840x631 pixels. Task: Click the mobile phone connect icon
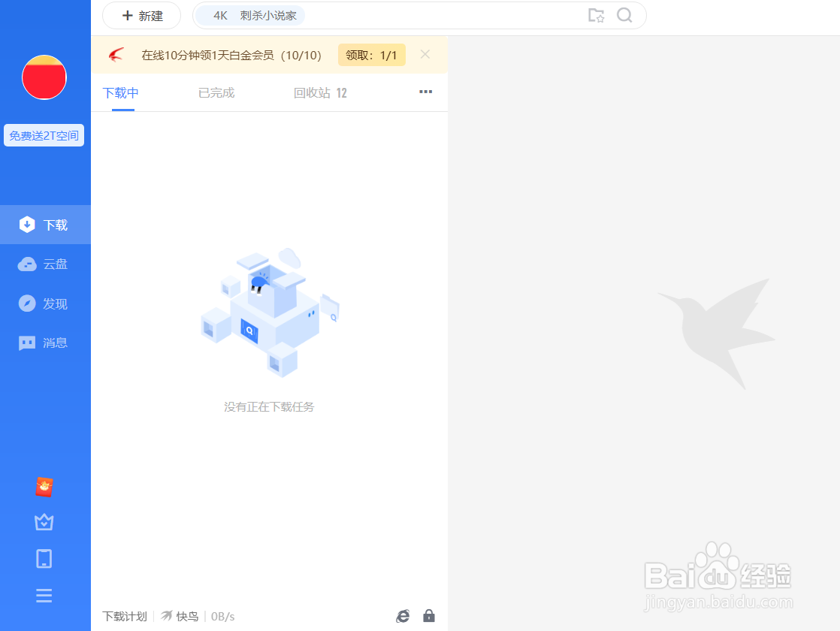click(x=44, y=558)
